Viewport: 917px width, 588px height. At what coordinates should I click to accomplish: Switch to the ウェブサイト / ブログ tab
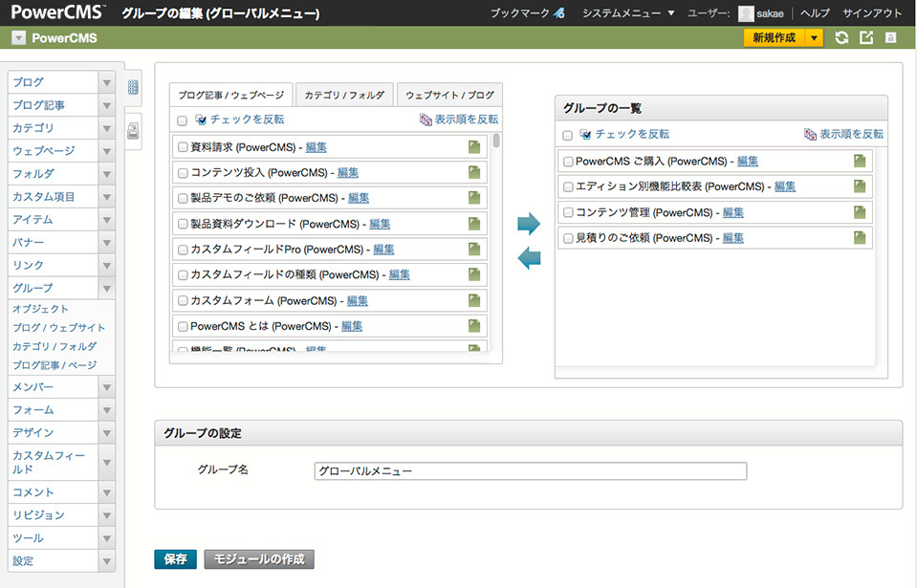[x=449, y=95]
